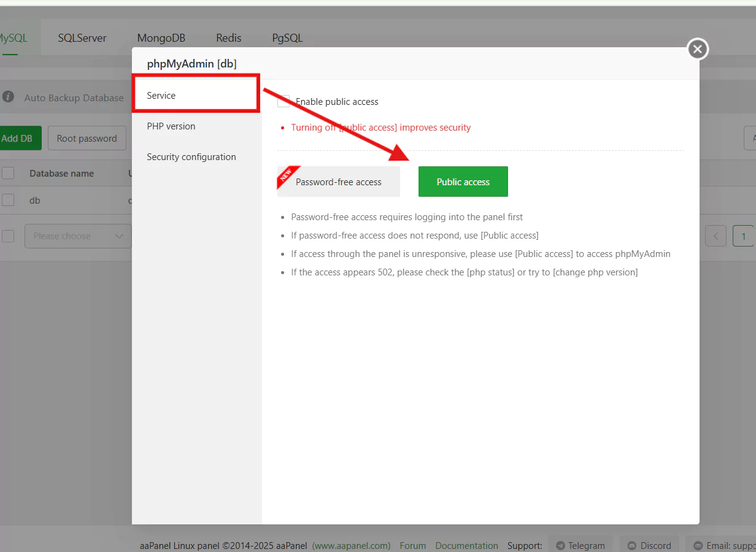Click the Password-free access button
Screen dimensions: 756x552
click(339, 182)
